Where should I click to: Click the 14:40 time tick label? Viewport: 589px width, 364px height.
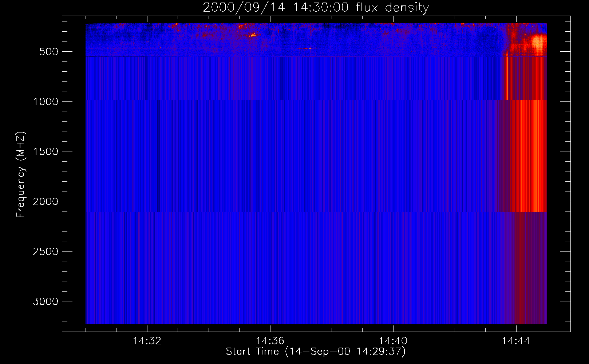coord(393,341)
